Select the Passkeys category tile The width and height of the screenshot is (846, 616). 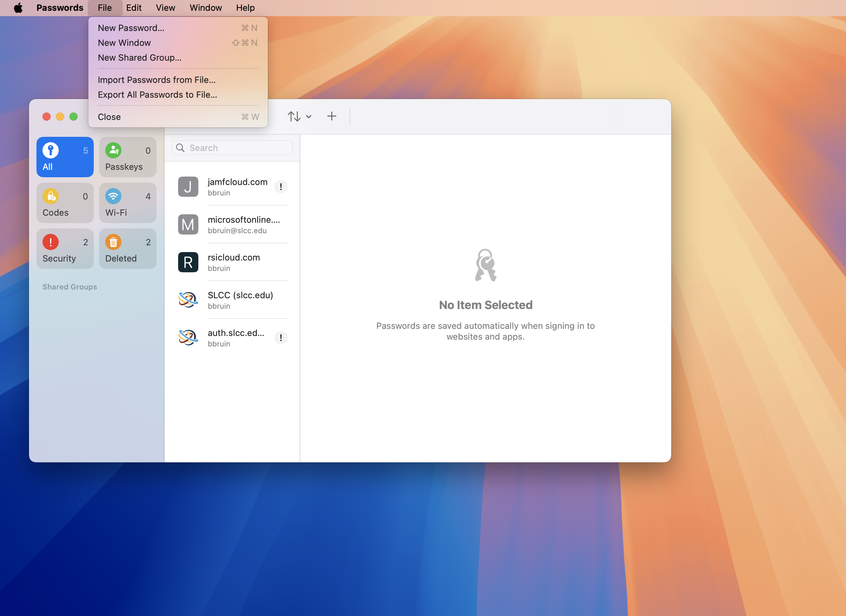(128, 157)
